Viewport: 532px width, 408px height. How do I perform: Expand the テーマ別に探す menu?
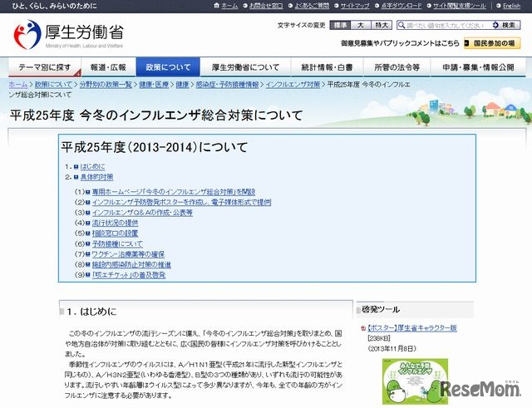[x=44, y=67]
